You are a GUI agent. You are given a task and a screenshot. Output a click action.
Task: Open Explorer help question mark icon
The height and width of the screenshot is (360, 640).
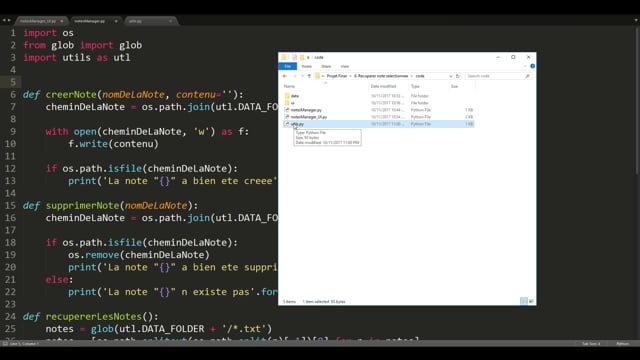pyautogui.click(x=532, y=66)
